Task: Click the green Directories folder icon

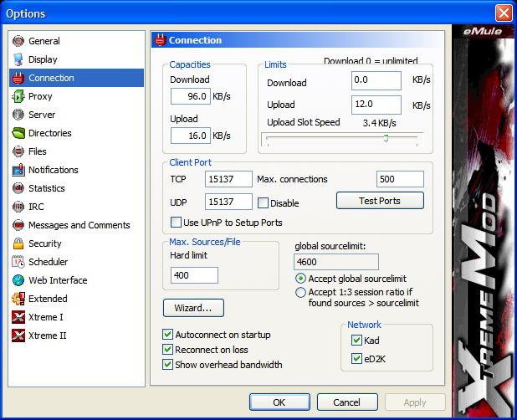Action: tap(18, 133)
